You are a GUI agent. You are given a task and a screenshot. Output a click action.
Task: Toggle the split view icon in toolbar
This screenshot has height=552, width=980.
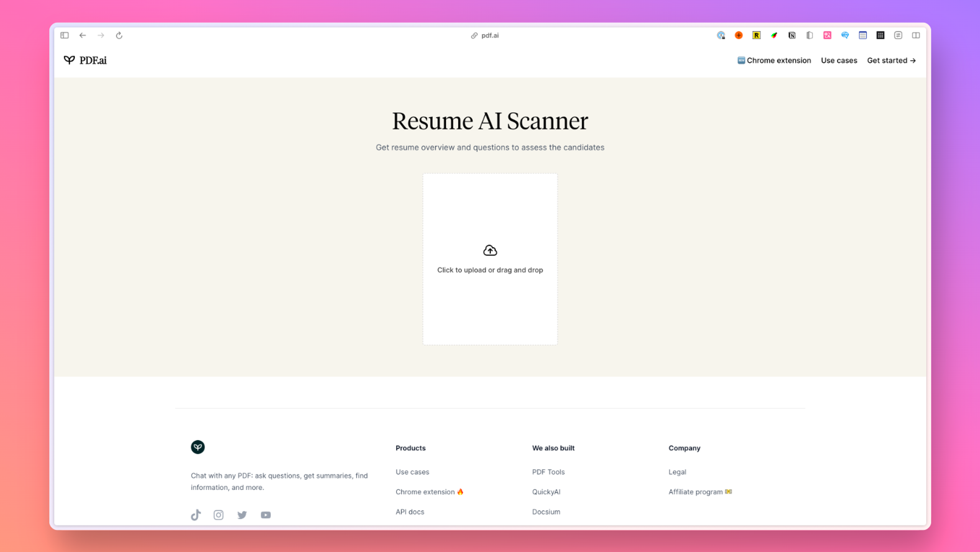pos(916,35)
